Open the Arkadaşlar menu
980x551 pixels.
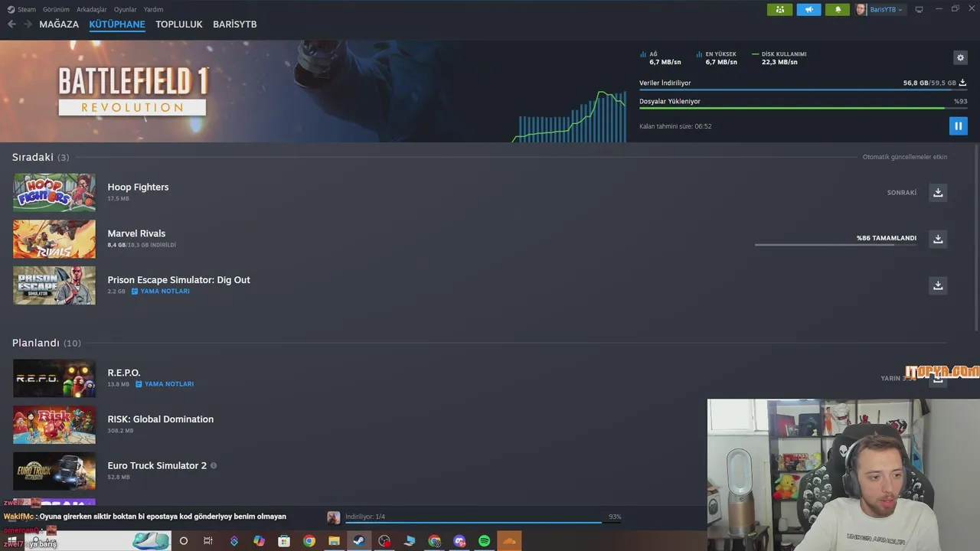point(92,9)
